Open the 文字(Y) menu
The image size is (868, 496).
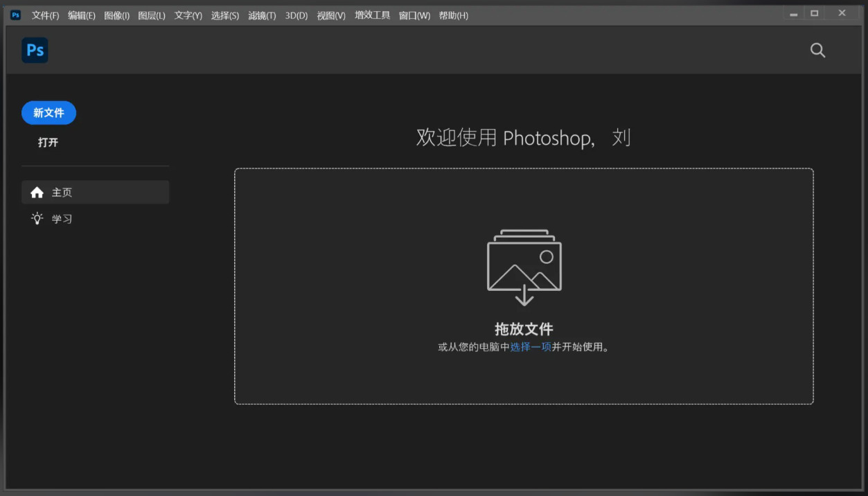[188, 15]
